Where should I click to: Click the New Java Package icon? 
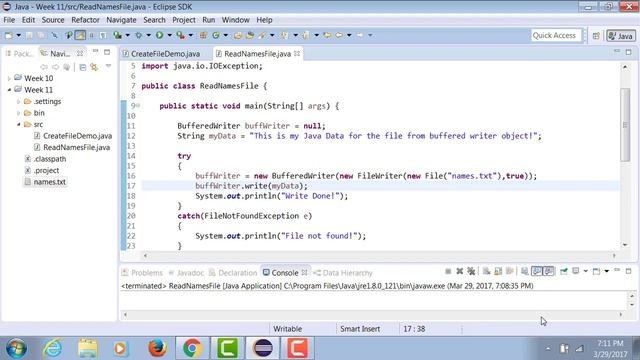coord(203,36)
